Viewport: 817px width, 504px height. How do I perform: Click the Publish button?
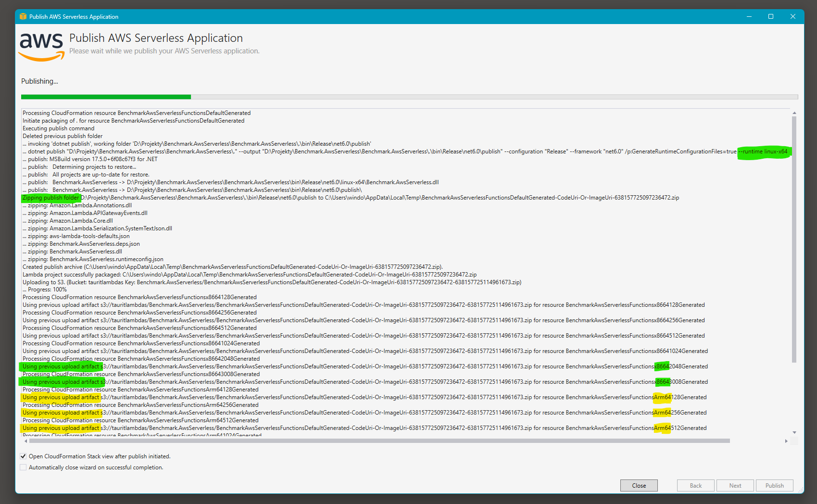click(x=774, y=486)
